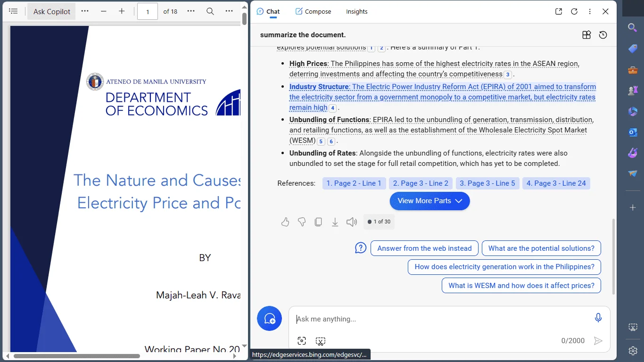The height and width of the screenshot is (362, 644).
Task: Refresh the Copilot pane
Action: [x=574, y=11]
